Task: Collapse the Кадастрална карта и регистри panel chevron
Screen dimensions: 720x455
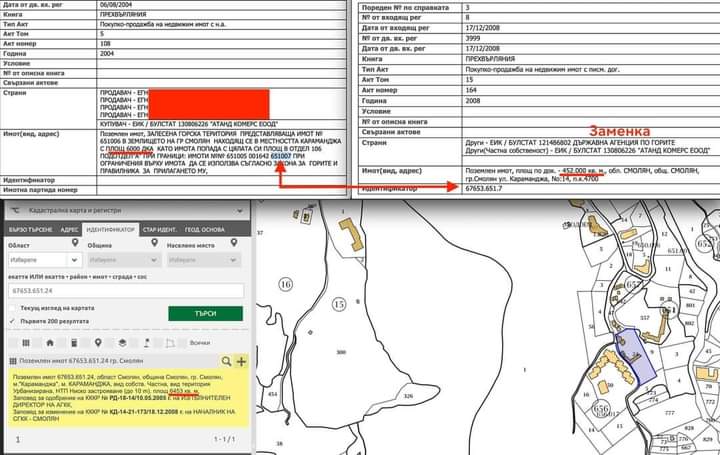Action: click(x=240, y=211)
